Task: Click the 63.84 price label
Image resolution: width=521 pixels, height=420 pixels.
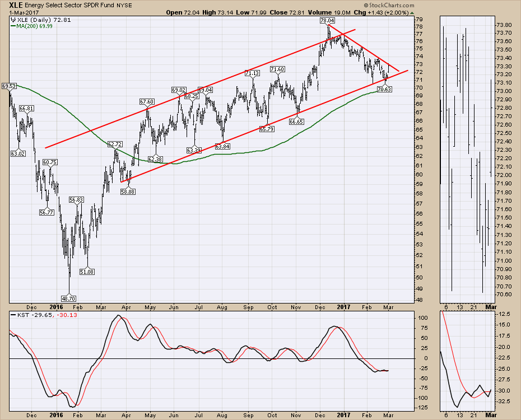Action: [x=222, y=146]
